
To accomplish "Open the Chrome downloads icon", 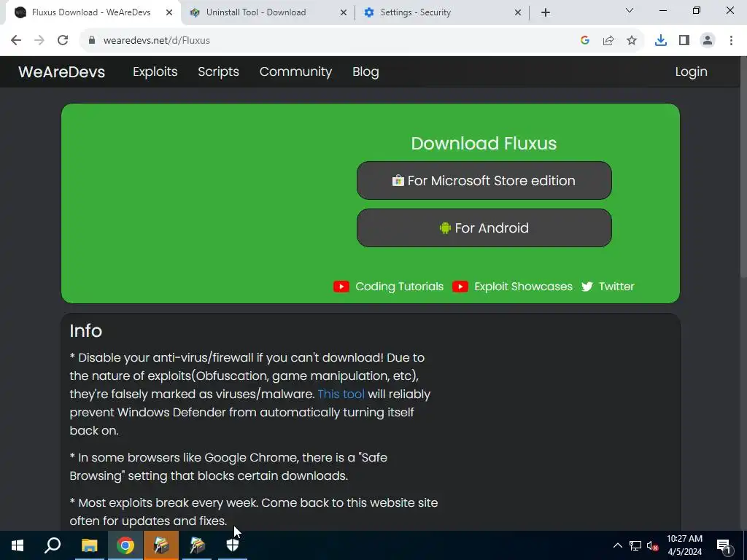I will 661,41.
